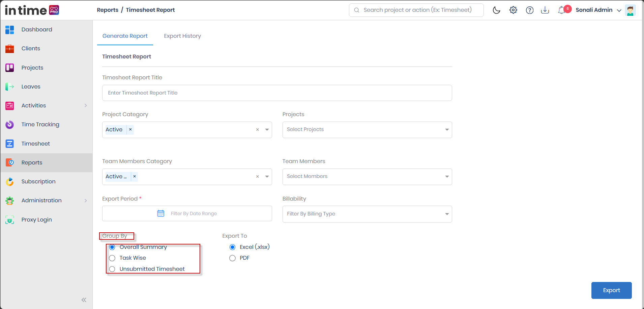
Task: Open settings gear icon in header
Action: click(513, 10)
